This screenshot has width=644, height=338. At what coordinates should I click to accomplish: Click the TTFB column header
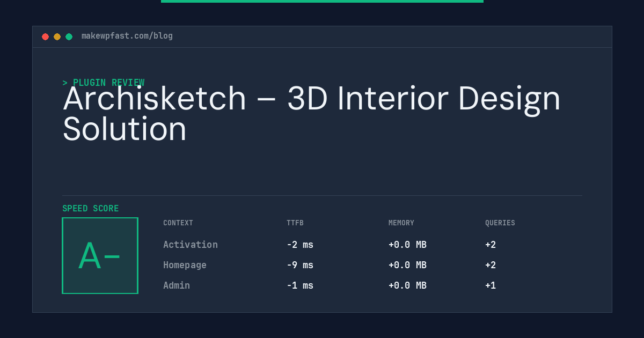[x=295, y=223]
